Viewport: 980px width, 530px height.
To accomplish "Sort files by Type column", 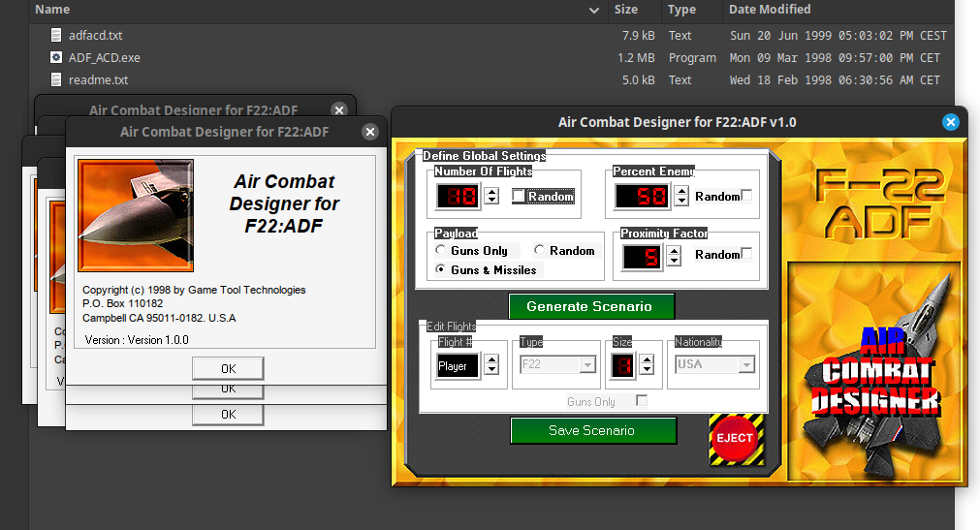I will (681, 10).
